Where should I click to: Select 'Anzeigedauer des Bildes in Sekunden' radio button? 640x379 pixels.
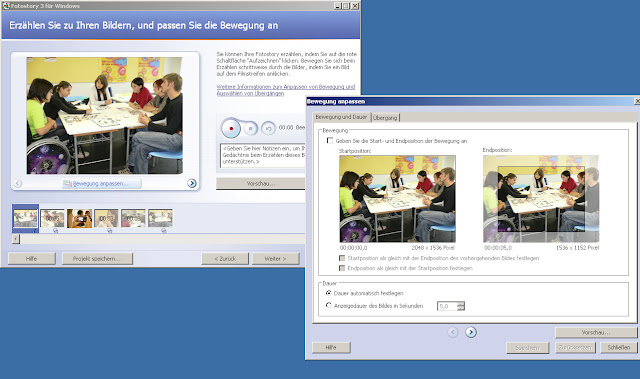click(329, 305)
